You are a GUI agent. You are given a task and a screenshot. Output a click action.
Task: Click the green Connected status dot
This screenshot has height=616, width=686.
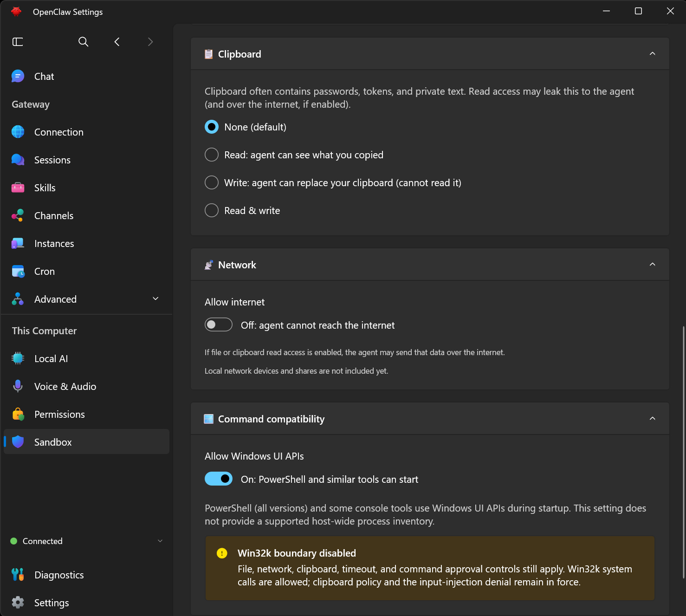[14, 541]
